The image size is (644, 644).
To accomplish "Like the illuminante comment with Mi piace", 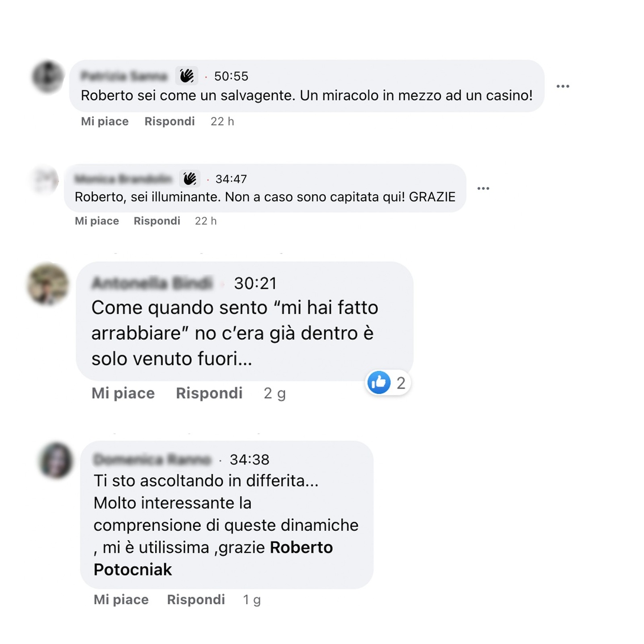I will click(97, 221).
